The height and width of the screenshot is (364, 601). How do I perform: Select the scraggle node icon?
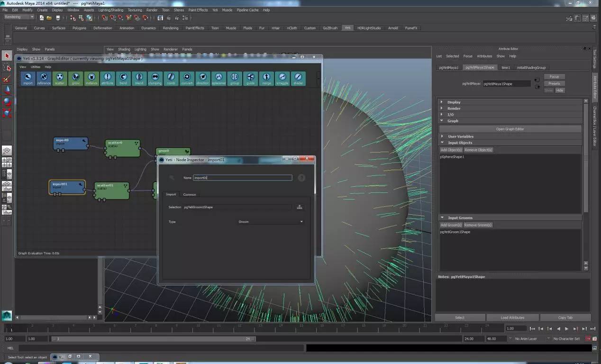point(282,78)
